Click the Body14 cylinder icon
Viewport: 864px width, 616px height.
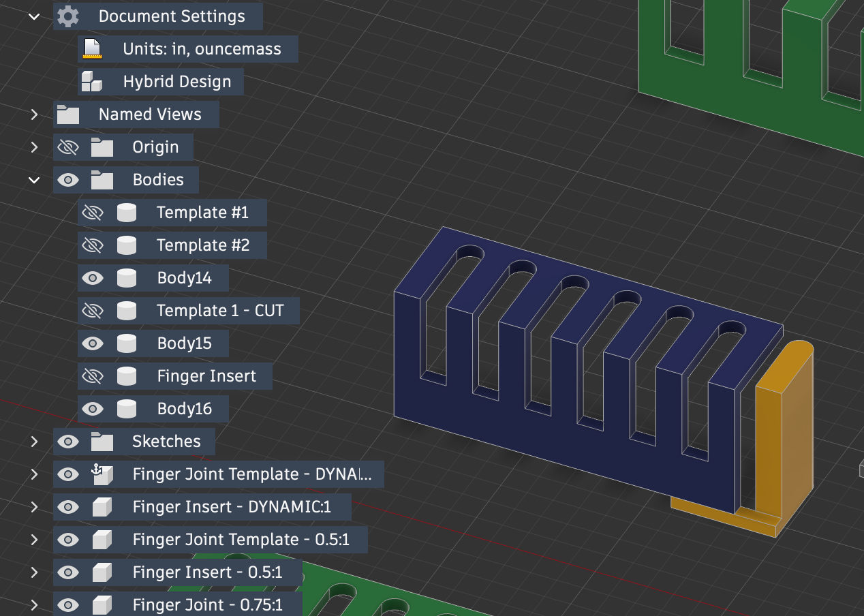pyautogui.click(x=127, y=278)
